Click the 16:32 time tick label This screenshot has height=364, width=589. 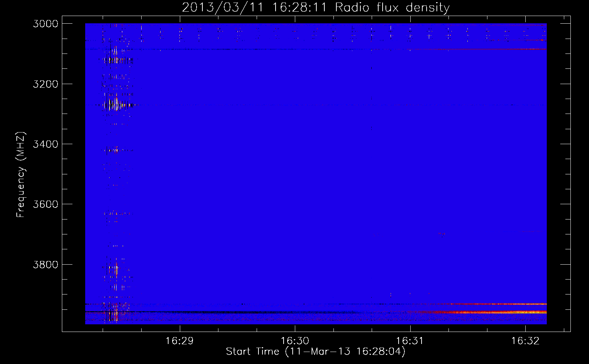pyautogui.click(x=525, y=341)
